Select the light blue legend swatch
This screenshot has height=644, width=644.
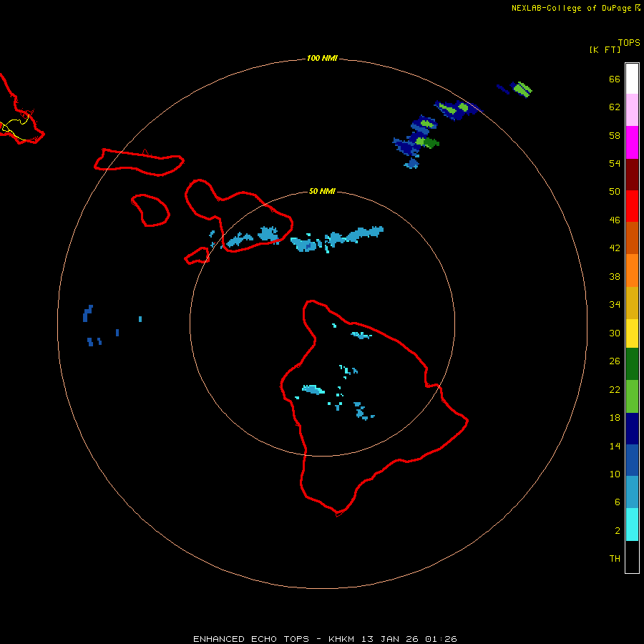point(632,492)
